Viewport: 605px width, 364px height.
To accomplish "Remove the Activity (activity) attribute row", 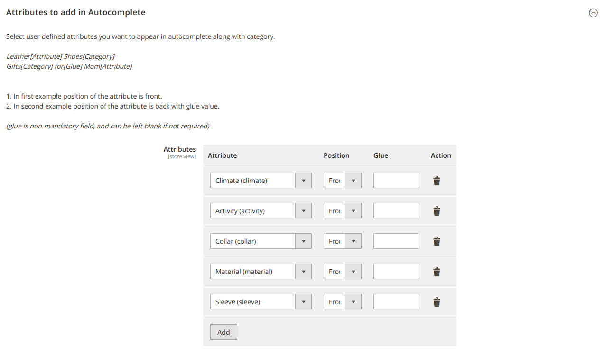I will point(436,210).
